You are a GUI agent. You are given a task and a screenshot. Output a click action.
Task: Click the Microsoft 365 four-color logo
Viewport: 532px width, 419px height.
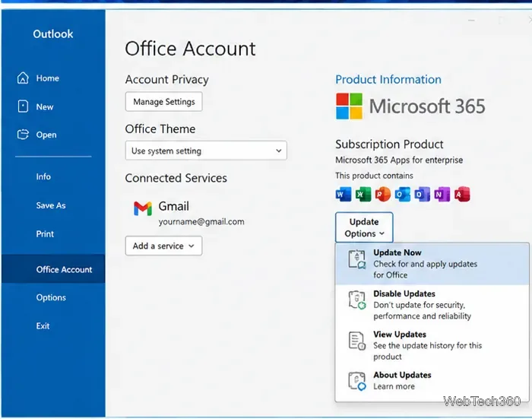click(349, 106)
